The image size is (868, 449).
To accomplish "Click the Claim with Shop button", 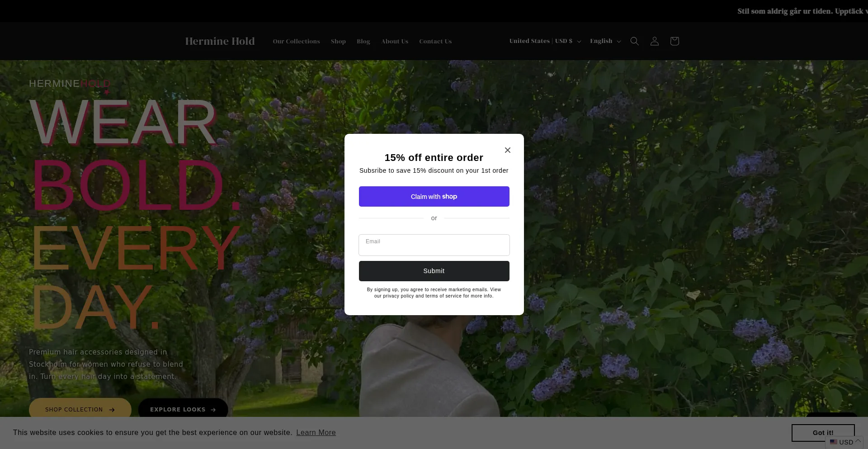I will pyautogui.click(x=434, y=197).
